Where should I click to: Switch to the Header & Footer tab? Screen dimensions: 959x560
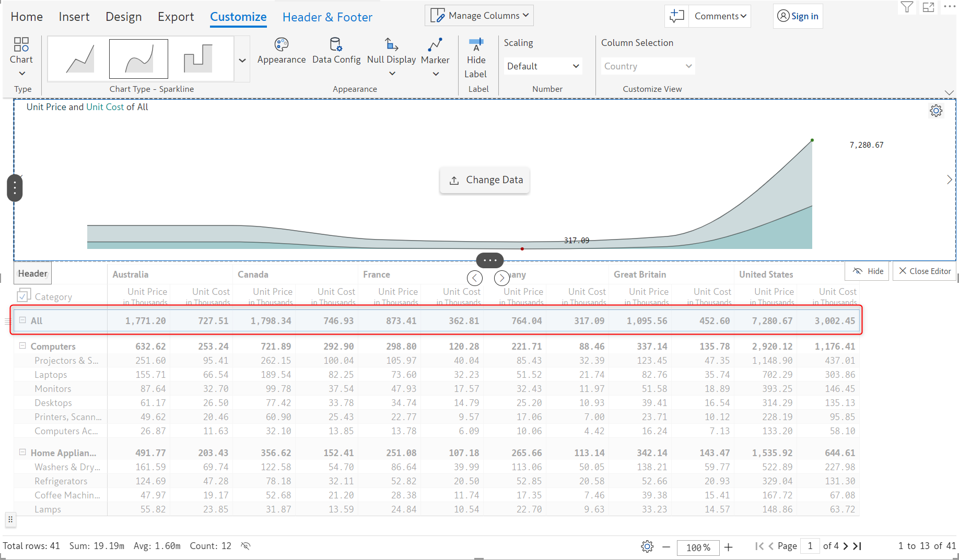tap(327, 17)
